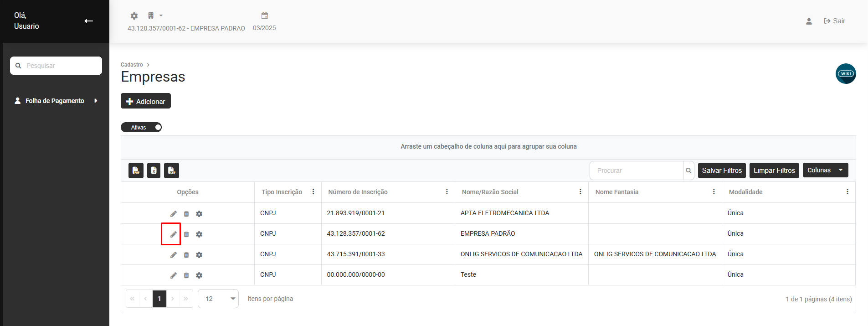
Task: Click the PDF export icon
Action: (136, 171)
